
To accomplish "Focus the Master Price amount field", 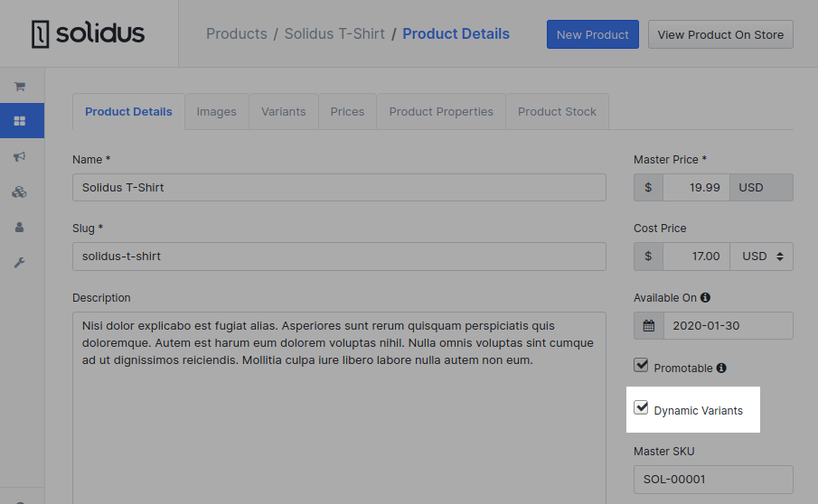I will tap(697, 188).
